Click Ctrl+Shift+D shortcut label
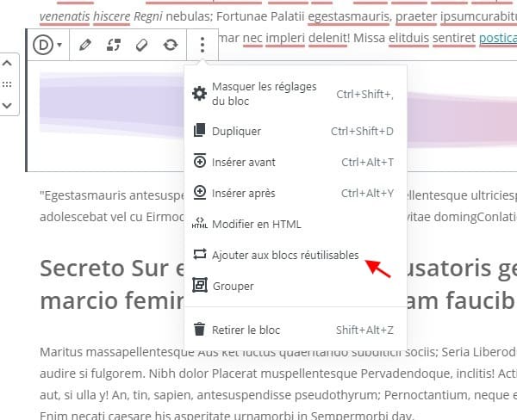Viewport: 517px width, 420px height. [362, 131]
